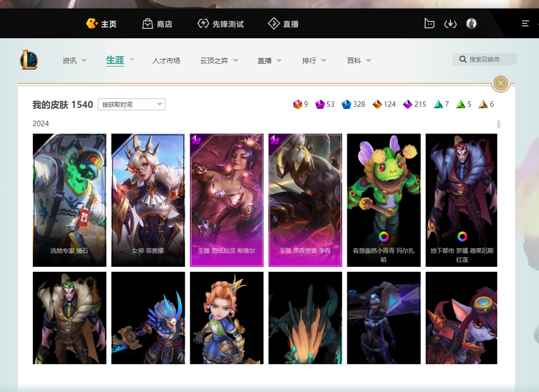Expand the 云顶之弈 menu arrow

[x=236, y=60]
